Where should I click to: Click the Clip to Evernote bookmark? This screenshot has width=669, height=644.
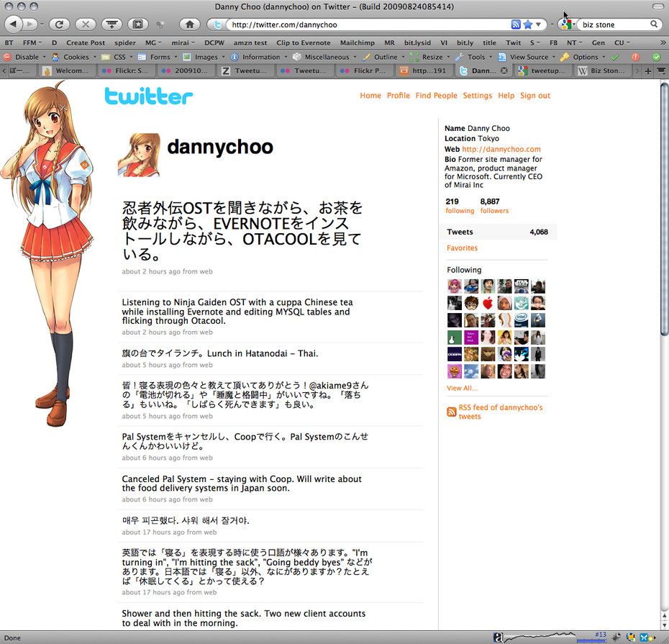tap(304, 42)
